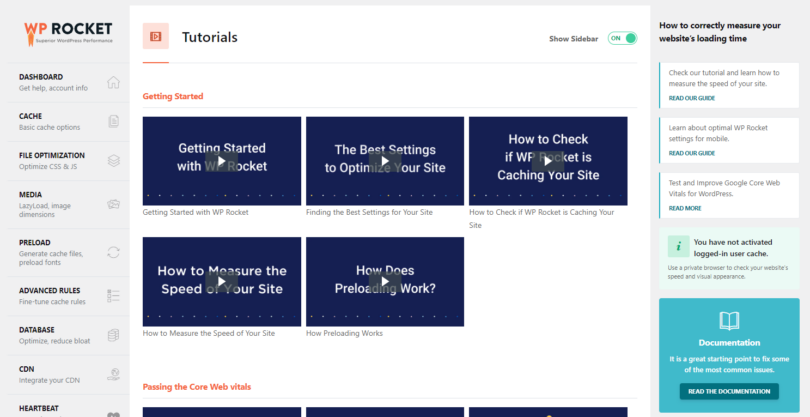The width and height of the screenshot is (810, 417).
Task: Open the CDN settings section
Action: coord(68,375)
